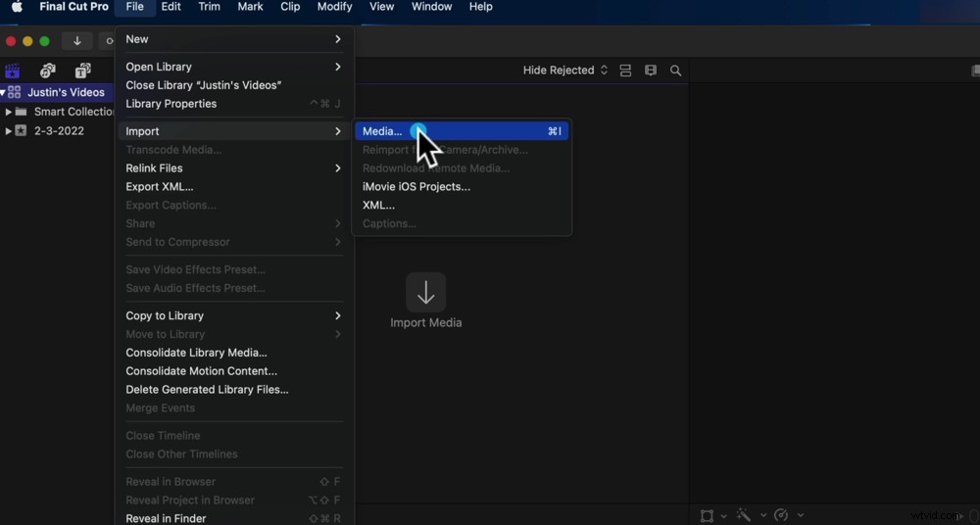Show the Titles and Generators sidebar
The height and width of the screenshot is (525, 980).
pos(83,71)
